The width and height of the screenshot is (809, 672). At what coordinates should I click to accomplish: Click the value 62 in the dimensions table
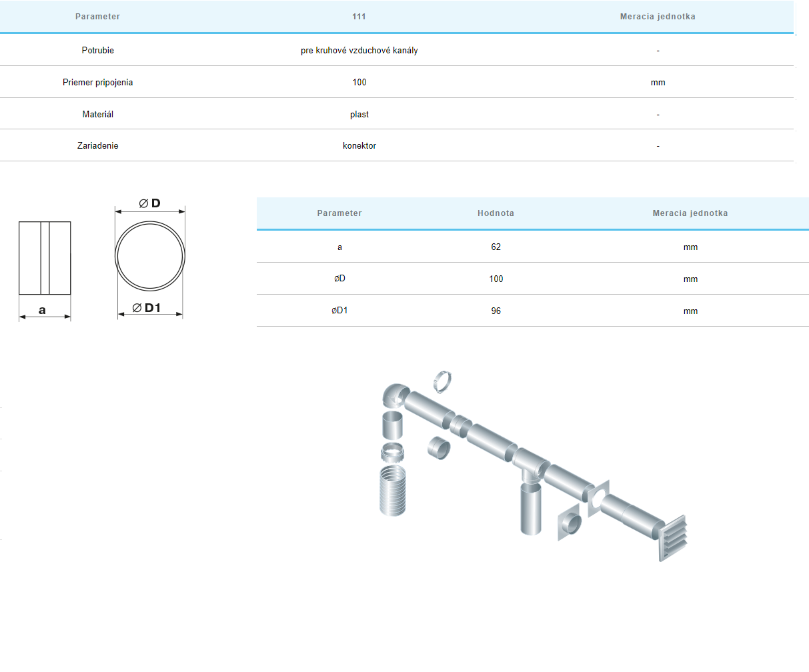(496, 247)
